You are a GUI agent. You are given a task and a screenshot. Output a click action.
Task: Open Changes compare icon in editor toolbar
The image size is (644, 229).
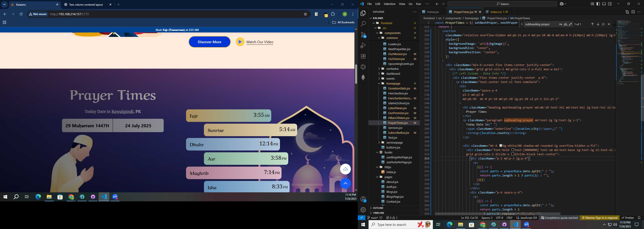tap(627, 12)
